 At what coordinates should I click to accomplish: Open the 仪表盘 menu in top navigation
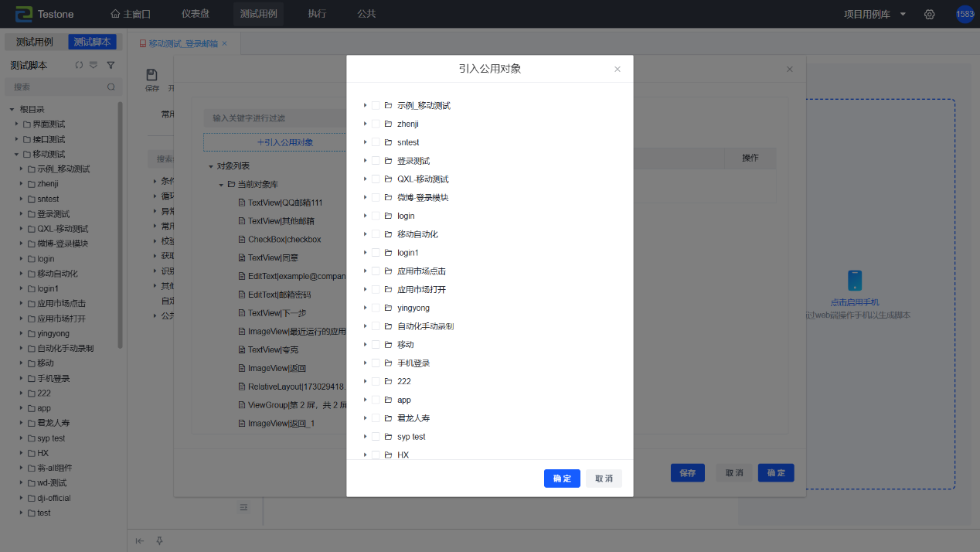coord(196,14)
